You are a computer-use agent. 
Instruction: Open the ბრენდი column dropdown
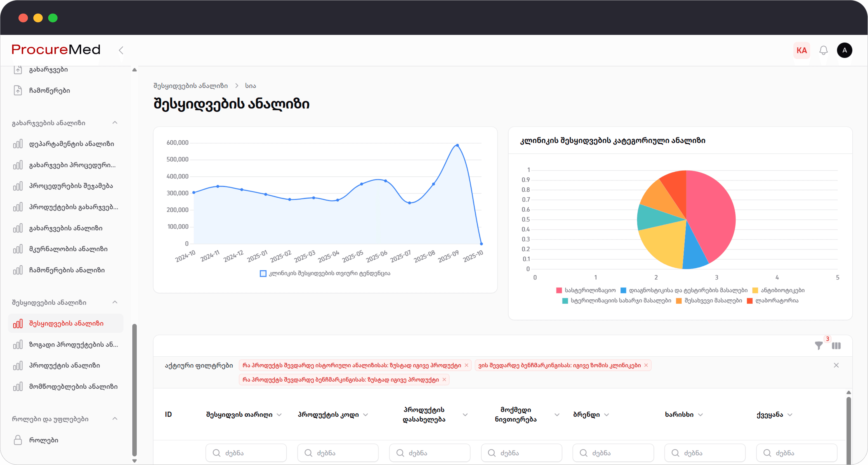606,414
